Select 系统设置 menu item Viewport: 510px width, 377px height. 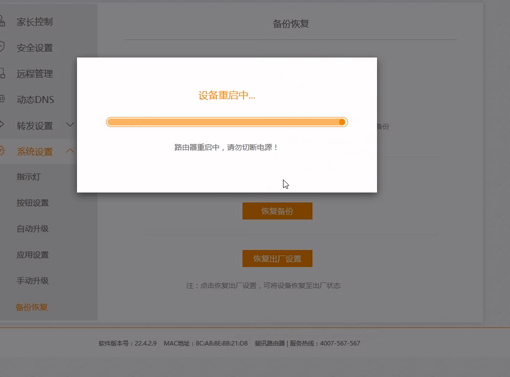35,152
